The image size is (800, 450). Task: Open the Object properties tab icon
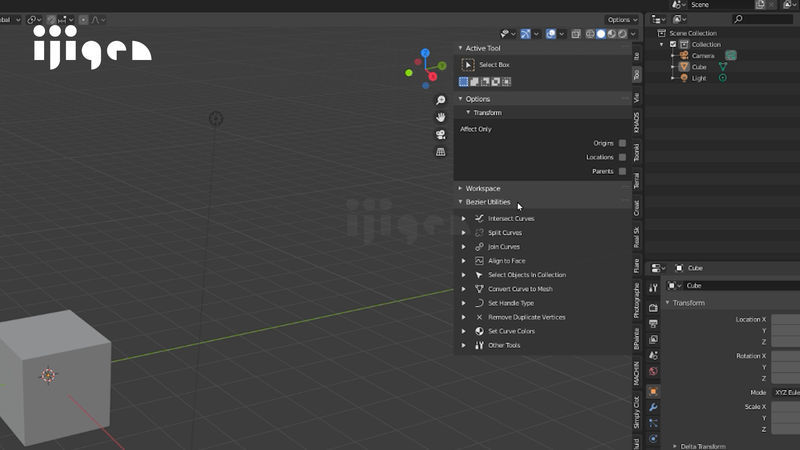(653, 391)
